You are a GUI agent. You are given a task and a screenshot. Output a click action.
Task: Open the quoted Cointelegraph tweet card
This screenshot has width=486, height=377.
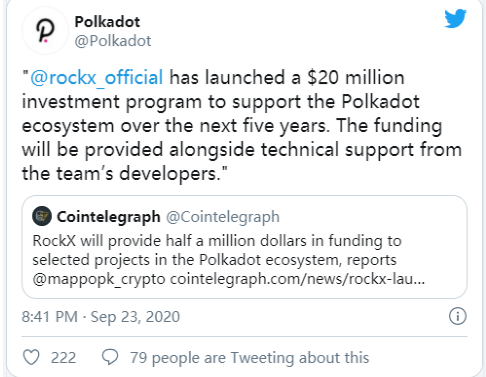pos(244,247)
